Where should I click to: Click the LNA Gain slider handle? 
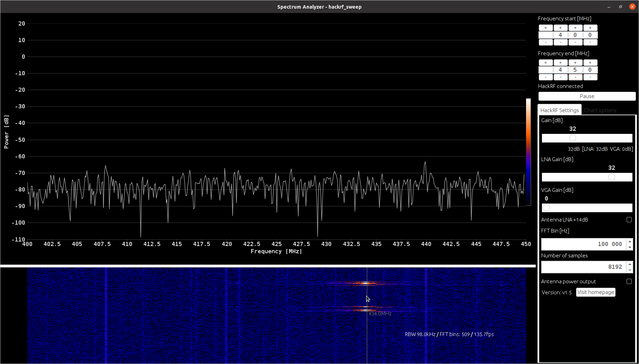click(611, 177)
